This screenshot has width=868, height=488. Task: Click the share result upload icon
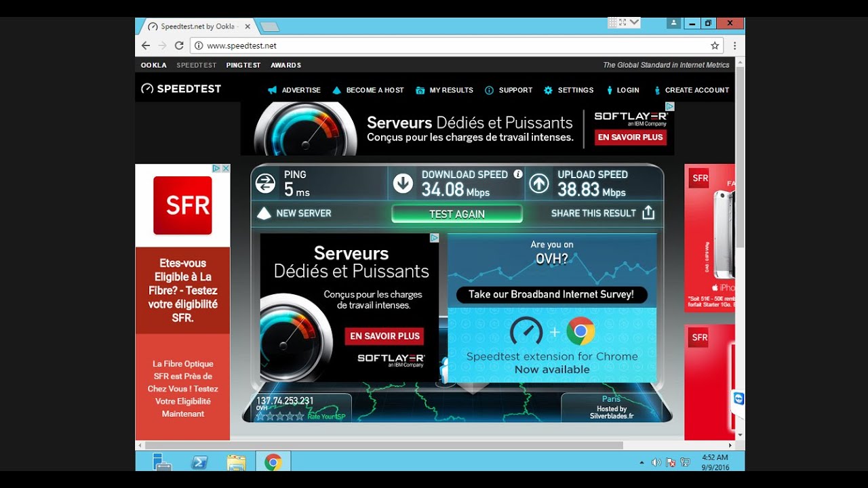[x=648, y=213]
